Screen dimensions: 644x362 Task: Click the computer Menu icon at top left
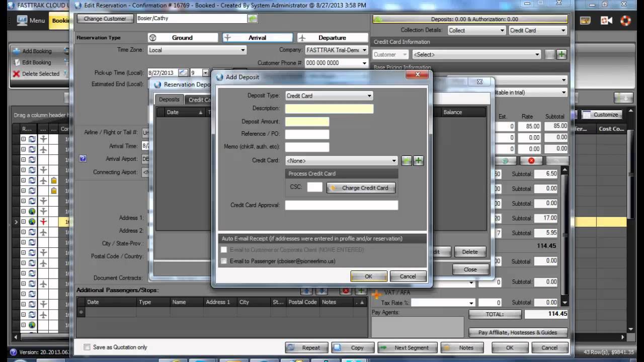pos(22,21)
